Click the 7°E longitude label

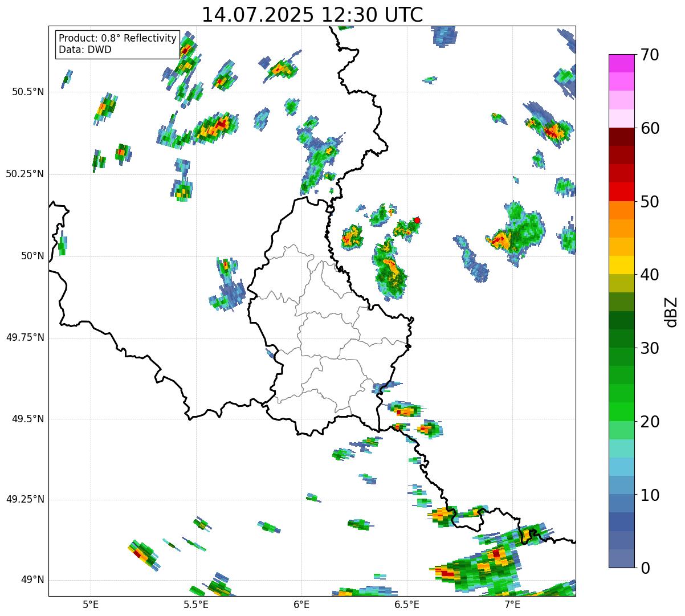coord(512,605)
